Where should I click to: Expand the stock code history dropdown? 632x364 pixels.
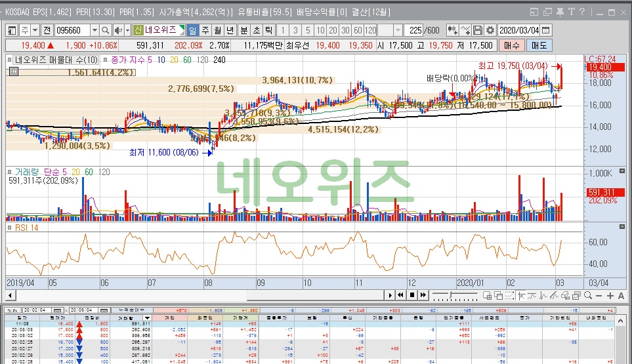[x=95, y=30]
